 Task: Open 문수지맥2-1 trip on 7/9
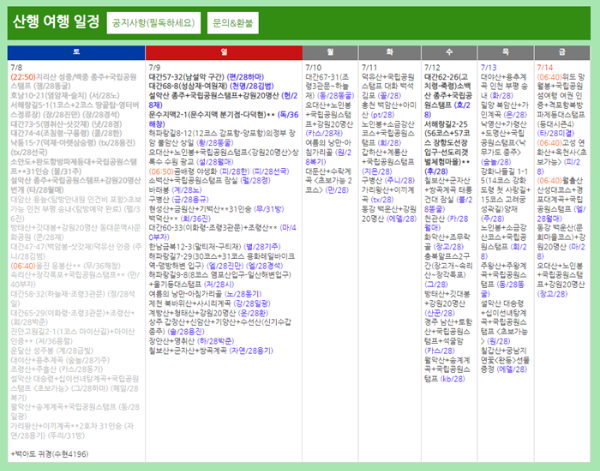[x=223, y=119]
